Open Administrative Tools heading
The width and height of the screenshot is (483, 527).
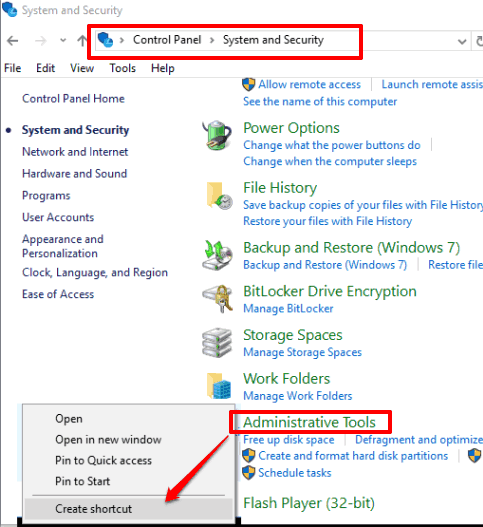tap(309, 422)
